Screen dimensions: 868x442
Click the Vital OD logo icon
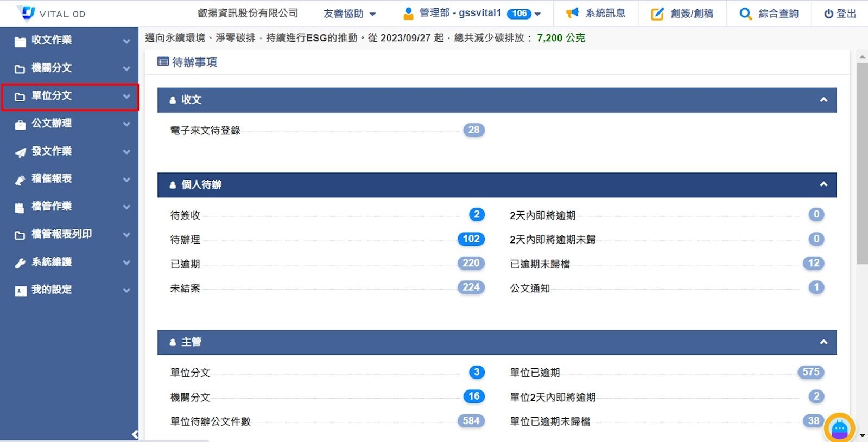coord(26,13)
